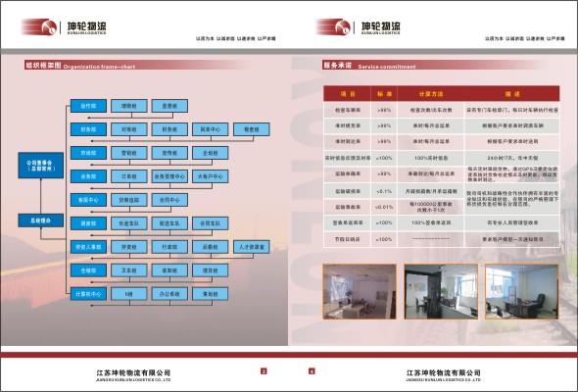
Task: Open the middle office photo thumbnail
Action: coord(441,291)
